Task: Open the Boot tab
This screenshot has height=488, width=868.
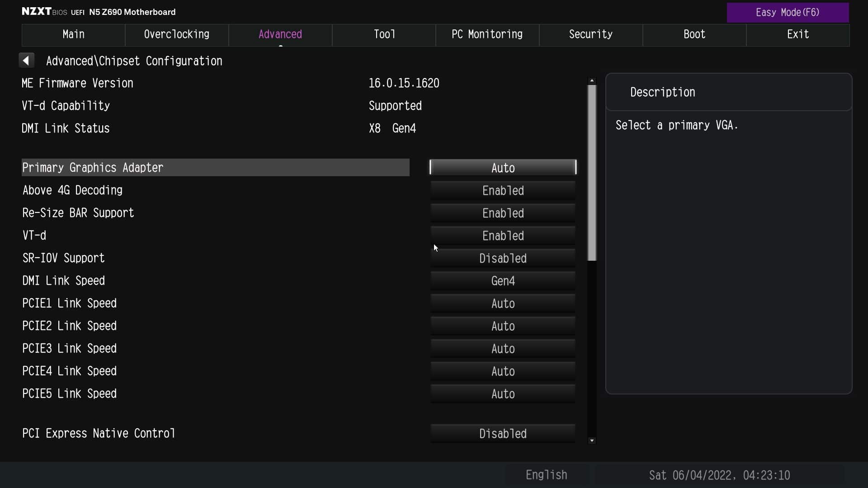Action: coord(694,35)
